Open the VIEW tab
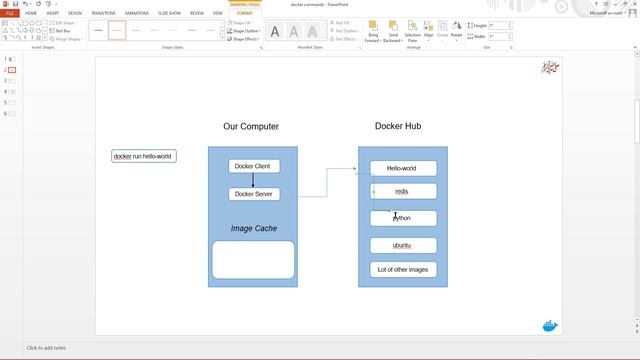This screenshot has width=640, height=360. tap(218, 13)
